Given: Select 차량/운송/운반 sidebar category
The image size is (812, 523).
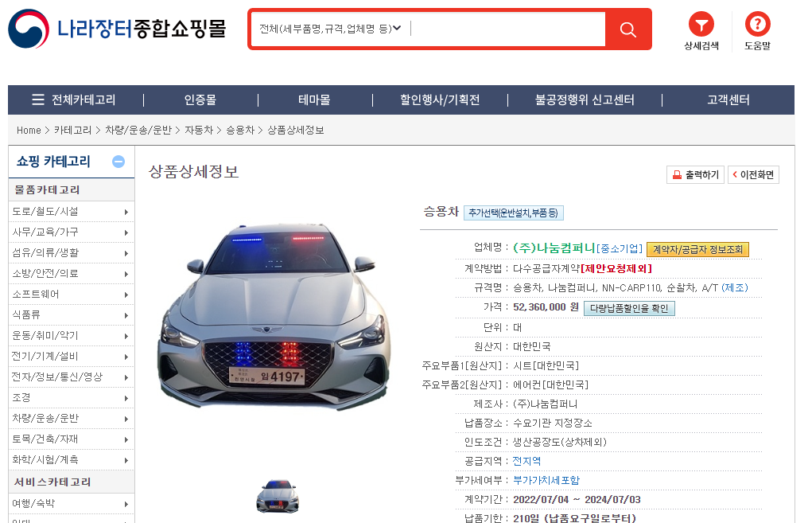Looking at the screenshot, I should (x=45, y=418).
